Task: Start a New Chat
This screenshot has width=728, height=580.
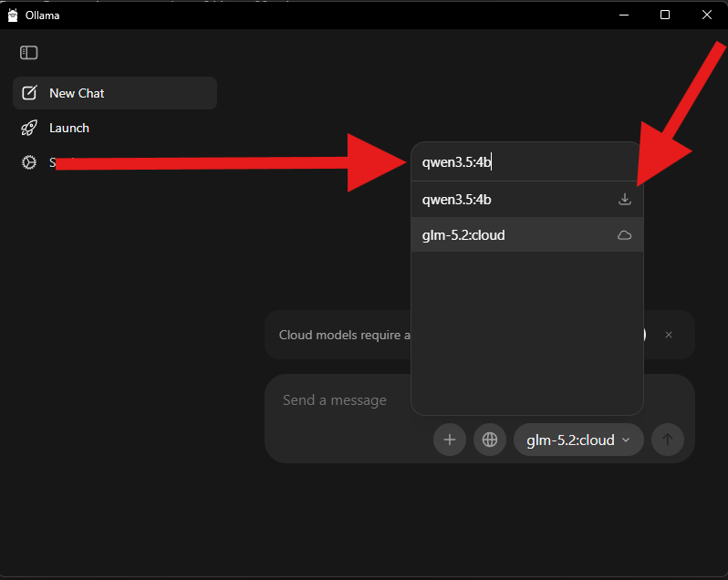Action: click(x=115, y=93)
